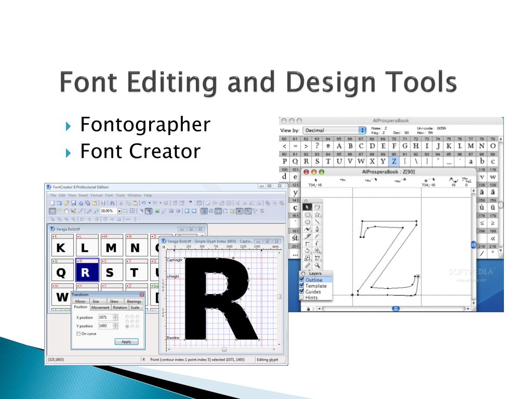Image resolution: width=532 pixels, height=399 pixels.
Task: Uncheck Guides layer checkbox
Action: [x=302, y=291]
